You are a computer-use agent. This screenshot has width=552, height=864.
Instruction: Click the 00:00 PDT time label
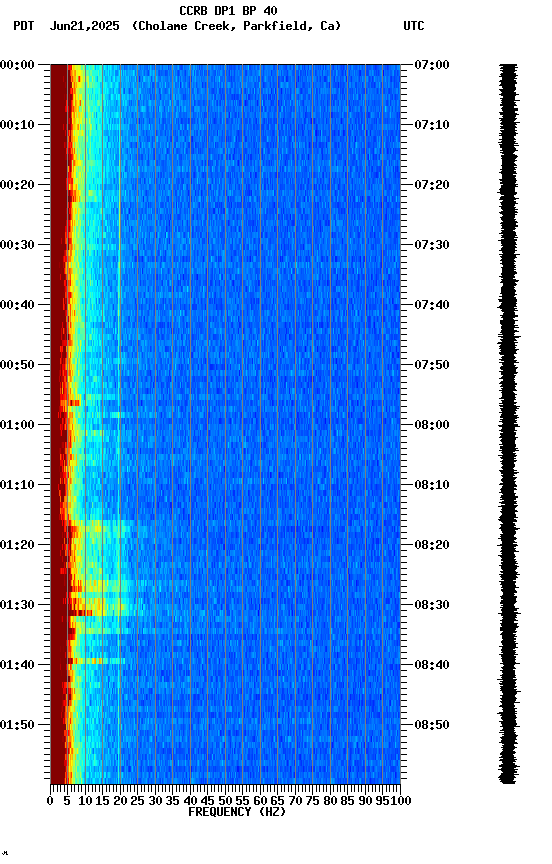17,65
